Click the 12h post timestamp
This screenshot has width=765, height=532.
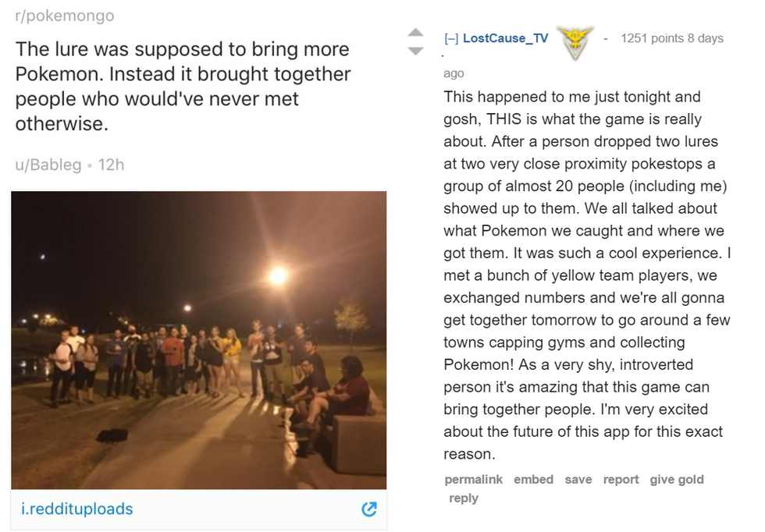pyautogui.click(x=111, y=165)
